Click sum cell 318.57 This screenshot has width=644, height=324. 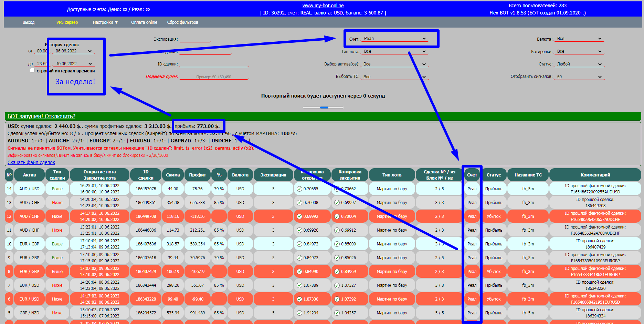(173, 244)
